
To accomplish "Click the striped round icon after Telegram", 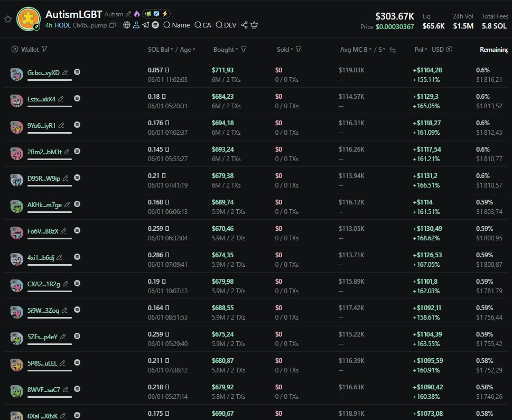I will coord(155,25).
